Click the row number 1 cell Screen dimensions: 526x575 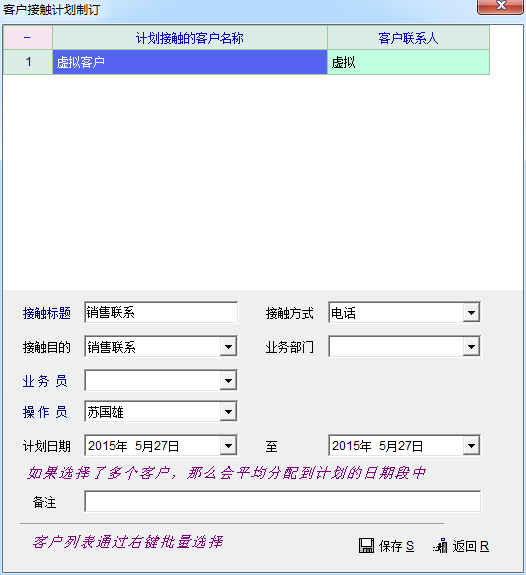(x=28, y=62)
